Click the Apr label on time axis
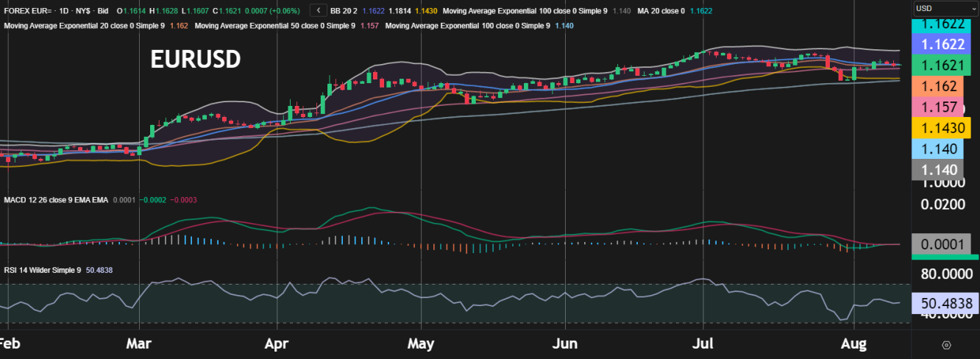 pyautogui.click(x=277, y=344)
